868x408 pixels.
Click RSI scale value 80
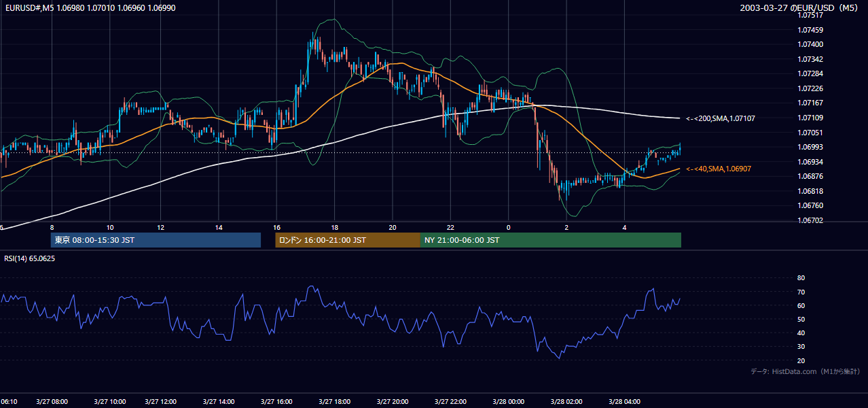(x=801, y=278)
